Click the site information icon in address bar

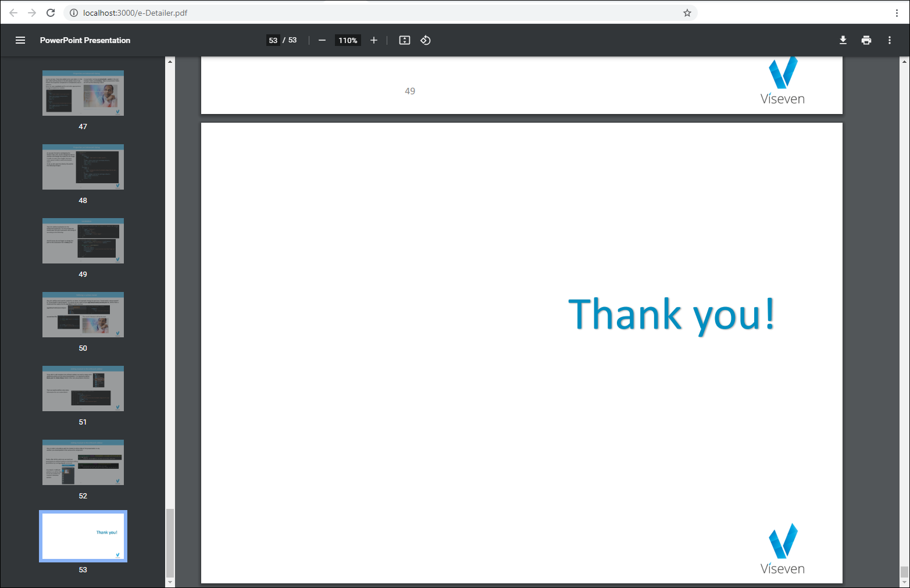[x=73, y=12]
